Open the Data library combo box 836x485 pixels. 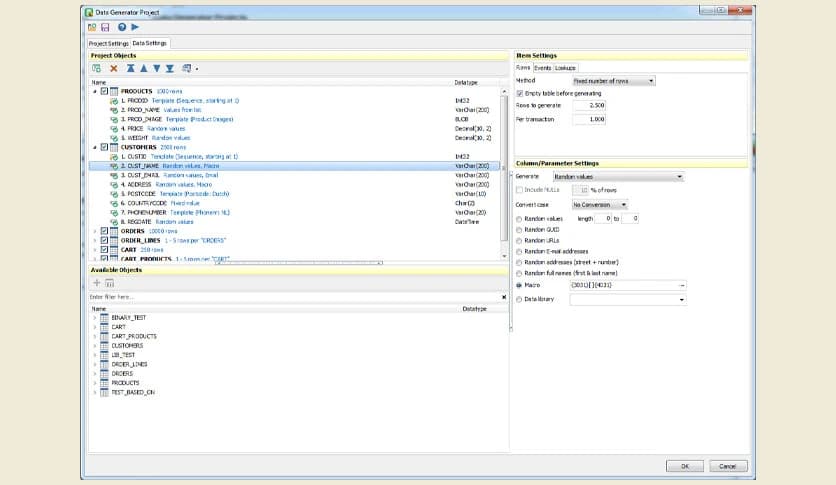(628, 300)
